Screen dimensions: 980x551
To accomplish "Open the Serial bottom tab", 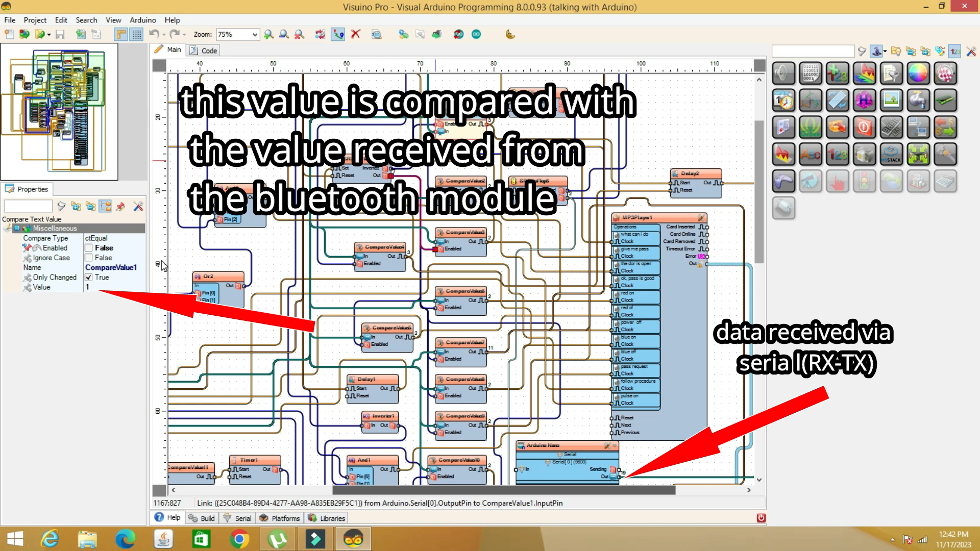I will pos(237,518).
